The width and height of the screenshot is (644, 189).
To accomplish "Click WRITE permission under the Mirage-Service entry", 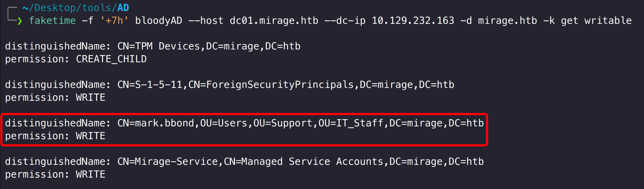I will coord(90,174).
